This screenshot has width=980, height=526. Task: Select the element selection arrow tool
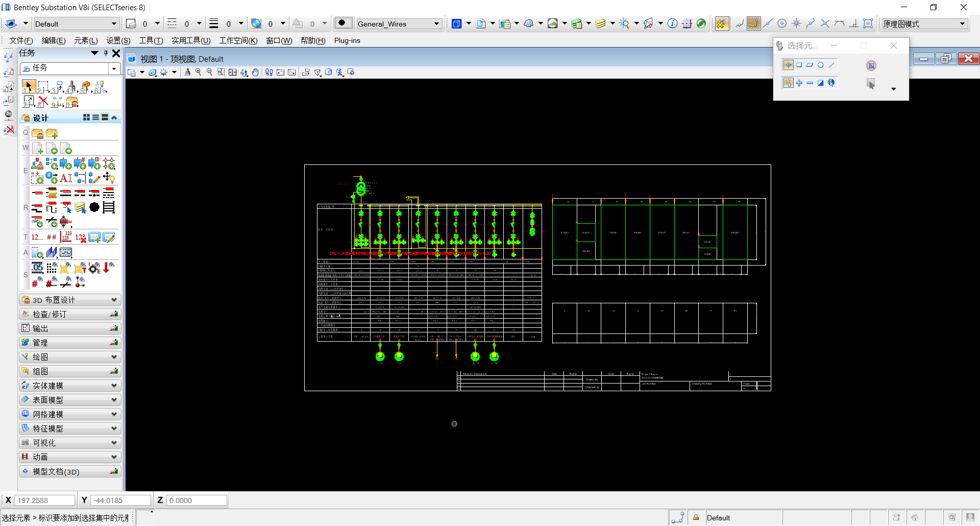point(29,87)
